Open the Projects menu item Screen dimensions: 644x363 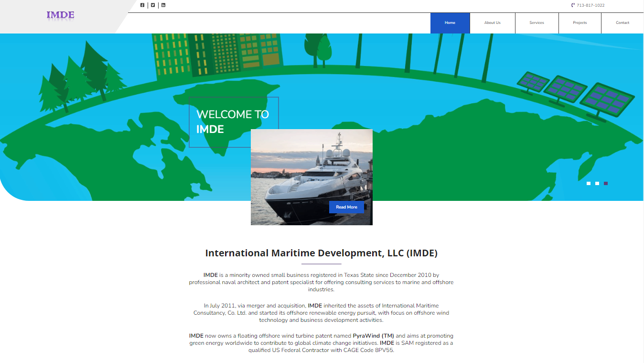pos(580,23)
